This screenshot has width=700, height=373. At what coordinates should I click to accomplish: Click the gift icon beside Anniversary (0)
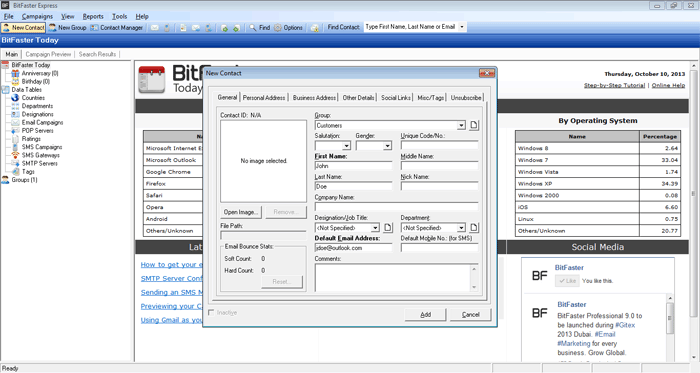click(x=16, y=73)
